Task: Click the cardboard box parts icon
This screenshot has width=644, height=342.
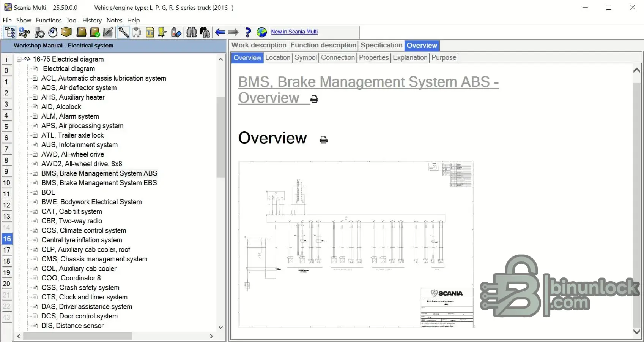Action: click(x=66, y=32)
